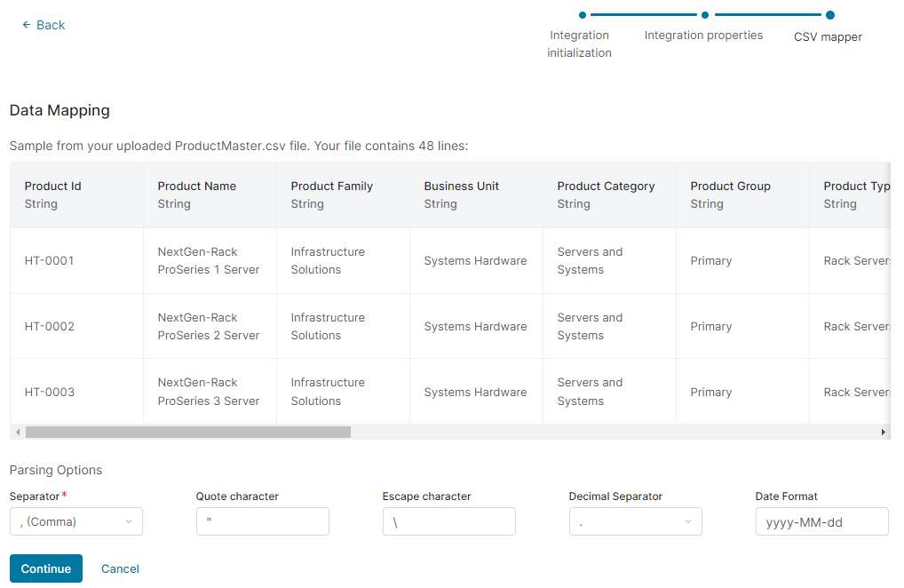This screenshot has width=904, height=588.
Task: Select the NextGen-Rack ProSeries 3 Server cell
Action: tap(209, 392)
